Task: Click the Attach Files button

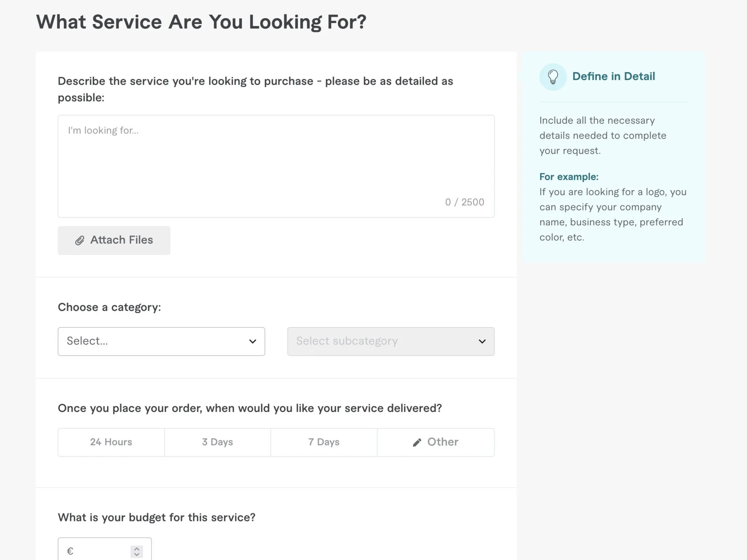Action: [x=113, y=240]
